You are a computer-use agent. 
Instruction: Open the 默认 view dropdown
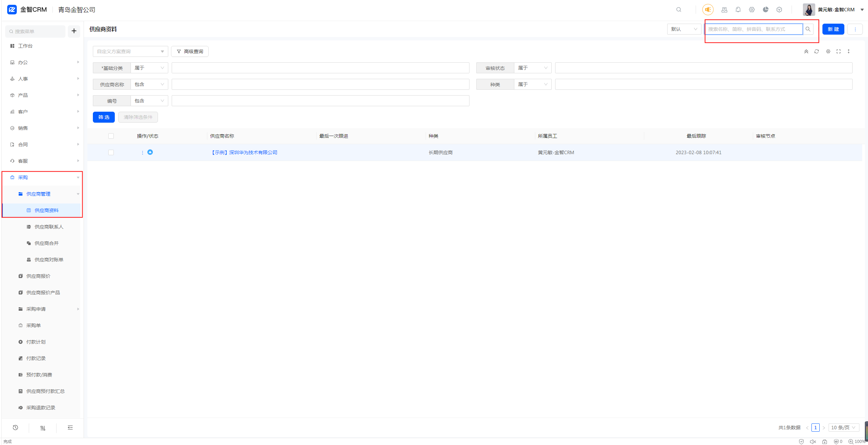684,29
